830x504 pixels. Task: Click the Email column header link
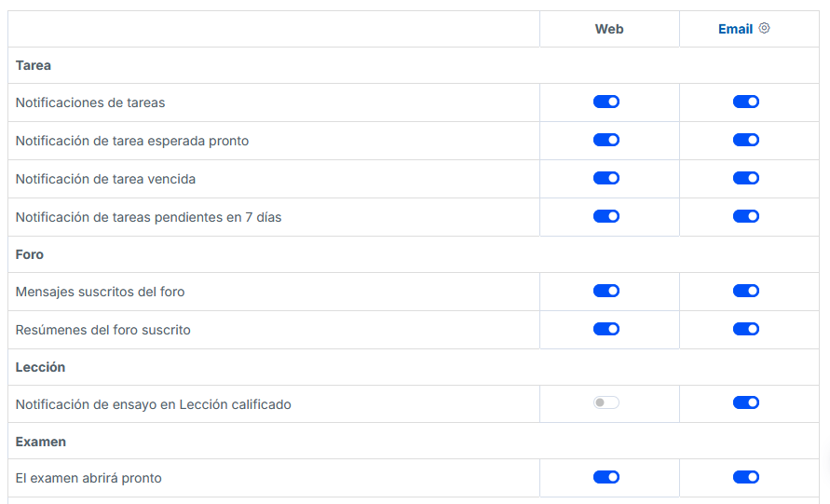tap(735, 29)
